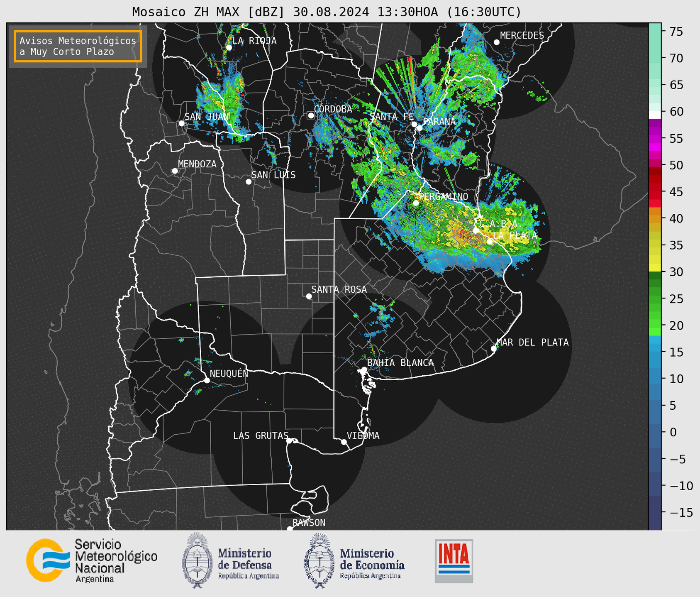The image size is (700, 597).
Task: Click the LAS GRUTAS city marker
Action: (289, 440)
